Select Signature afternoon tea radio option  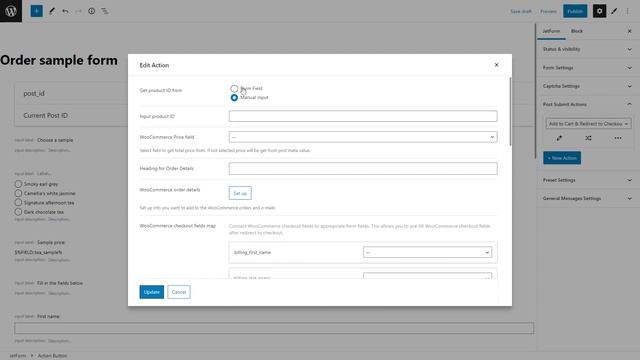(18, 202)
